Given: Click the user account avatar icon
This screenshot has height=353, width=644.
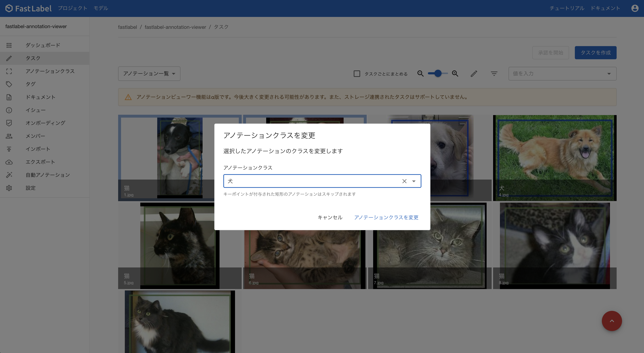Looking at the screenshot, I should [x=635, y=8].
